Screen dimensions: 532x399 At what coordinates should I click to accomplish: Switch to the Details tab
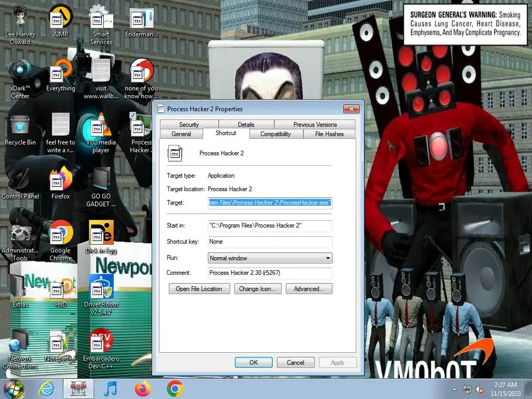click(246, 125)
